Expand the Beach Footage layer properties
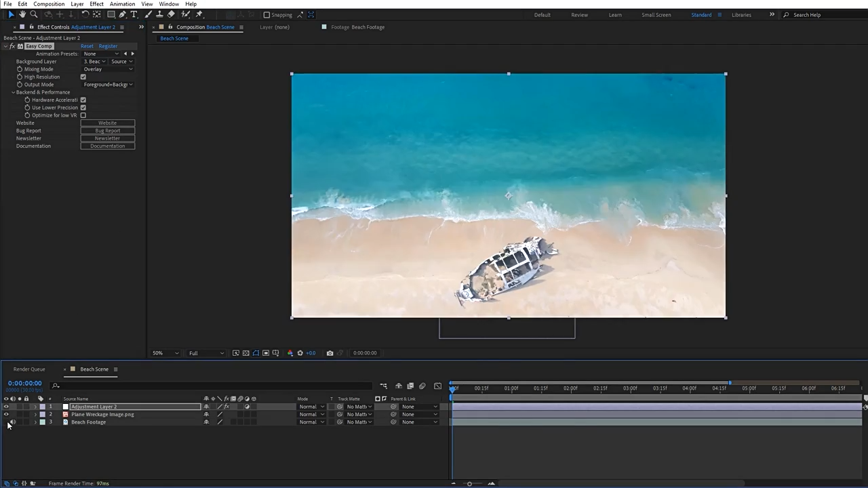 pyautogui.click(x=35, y=422)
